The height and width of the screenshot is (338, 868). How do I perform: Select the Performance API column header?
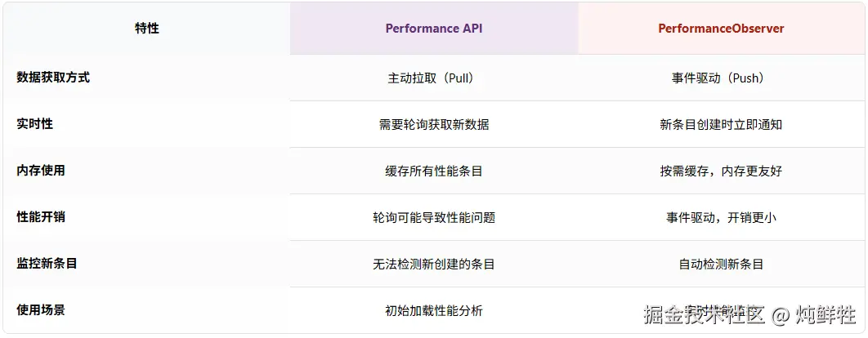point(434,29)
